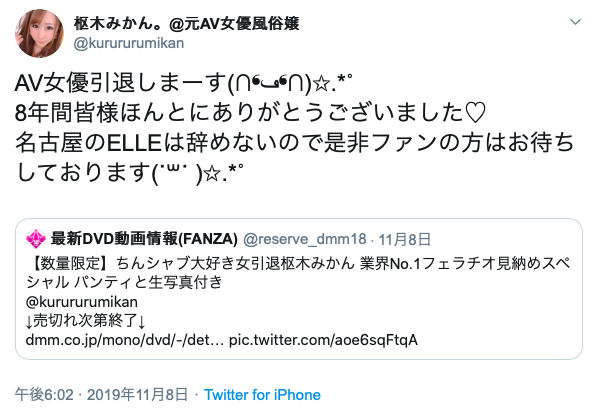Image resolution: width=597 pixels, height=416 pixels.
Task: Click the quoted tweet's 11月8日 date
Action: [x=405, y=239]
